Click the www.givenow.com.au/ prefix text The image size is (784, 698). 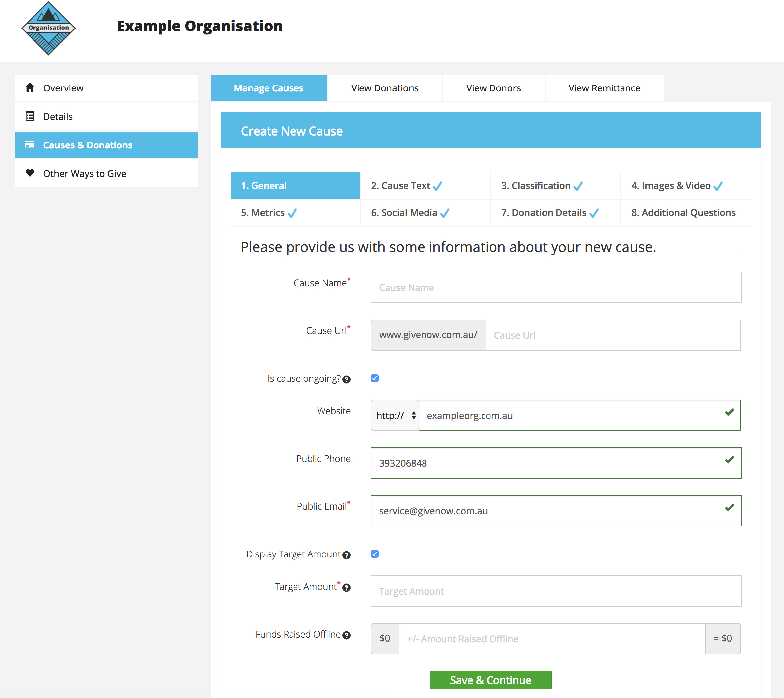point(428,335)
